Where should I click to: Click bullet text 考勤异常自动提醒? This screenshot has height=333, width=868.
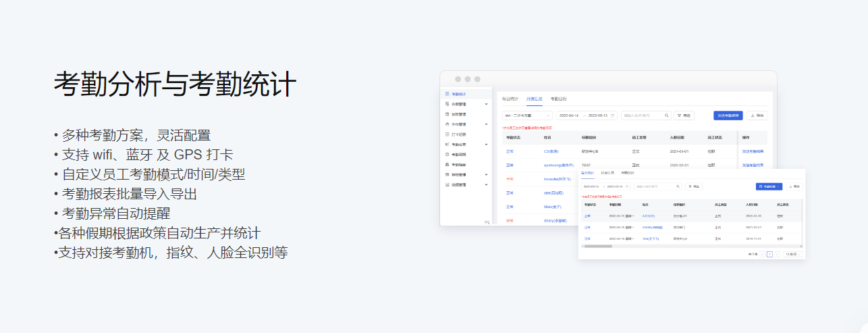(116, 213)
